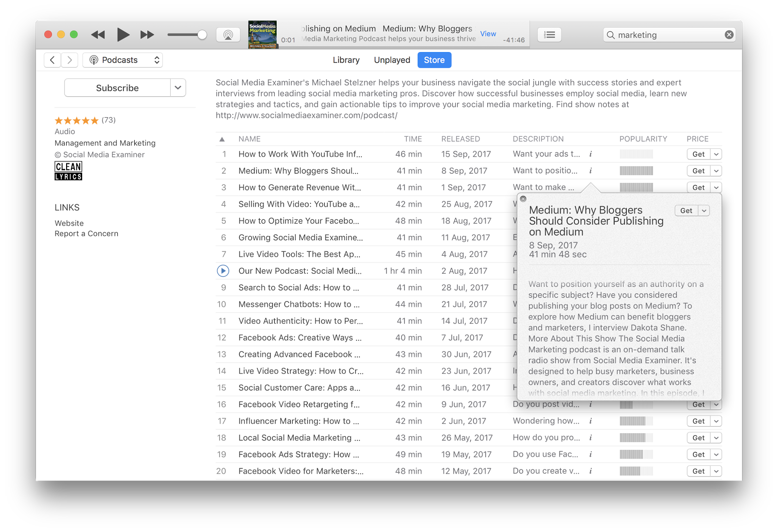Click Management and Marketing category text
The height and width of the screenshot is (532, 778).
(x=105, y=143)
